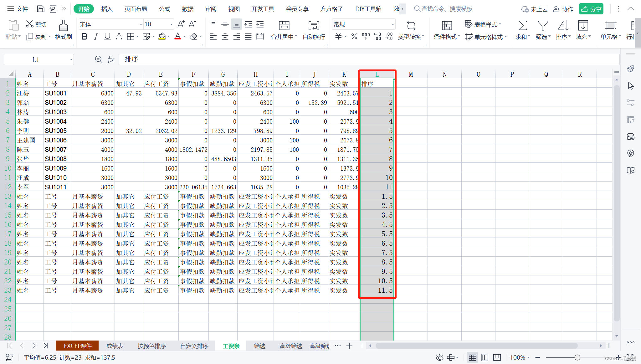
Task: Click the increase font size icon
Action: (181, 24)
